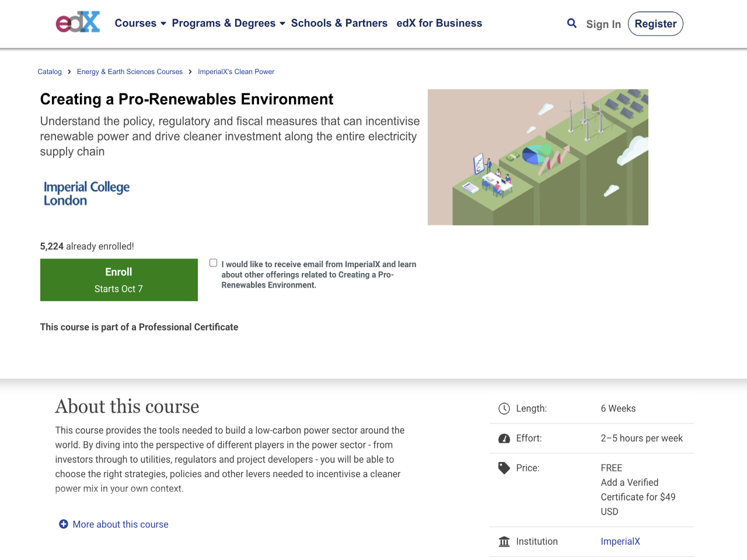
Task: Open ImperialX's Clean Power breadcrumb
Action: (236, 72)
